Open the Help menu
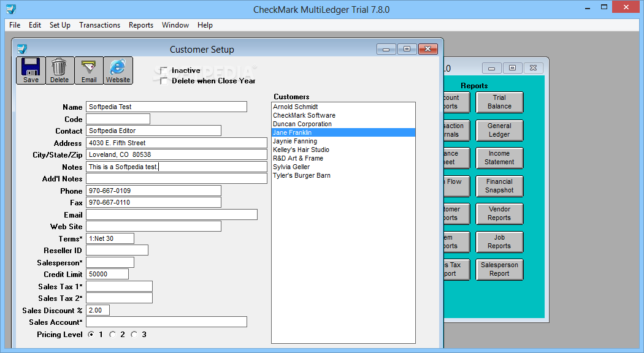This screenshot has height=353, width=644. click(x=205, y=25)
